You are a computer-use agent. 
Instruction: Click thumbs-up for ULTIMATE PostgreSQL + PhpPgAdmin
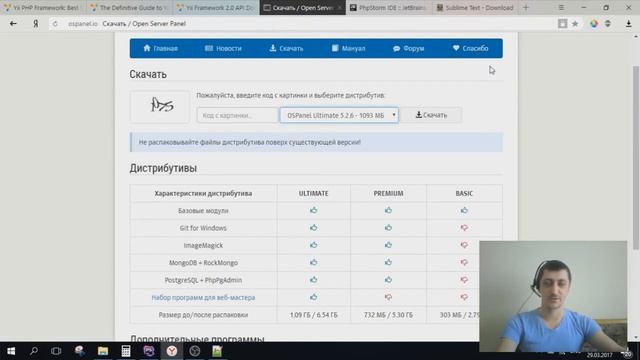pyautogui.click(x=313, y=280)
